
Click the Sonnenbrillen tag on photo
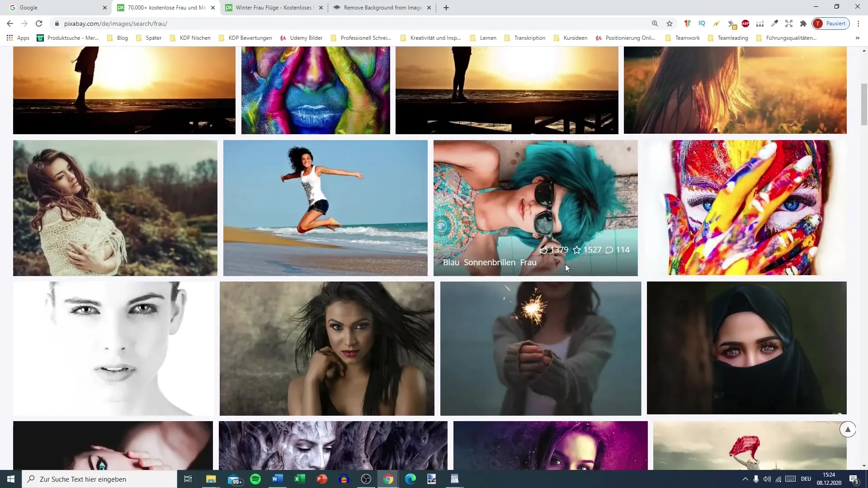point(490,262)
